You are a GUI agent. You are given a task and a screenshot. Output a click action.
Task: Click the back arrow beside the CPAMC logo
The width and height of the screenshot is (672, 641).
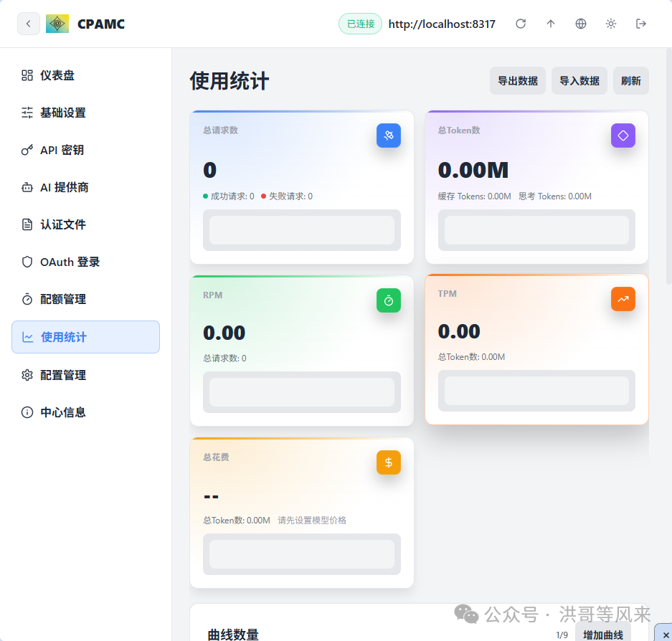(x=28, y=24)
